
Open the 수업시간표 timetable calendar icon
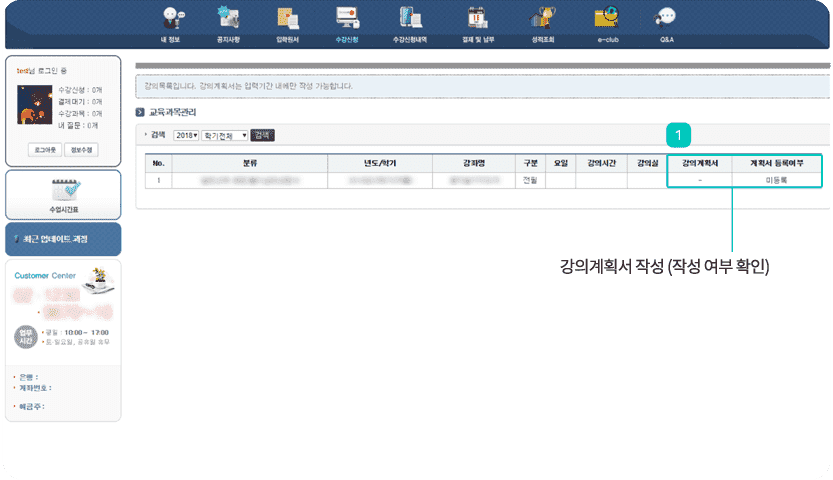click(63, 190)
